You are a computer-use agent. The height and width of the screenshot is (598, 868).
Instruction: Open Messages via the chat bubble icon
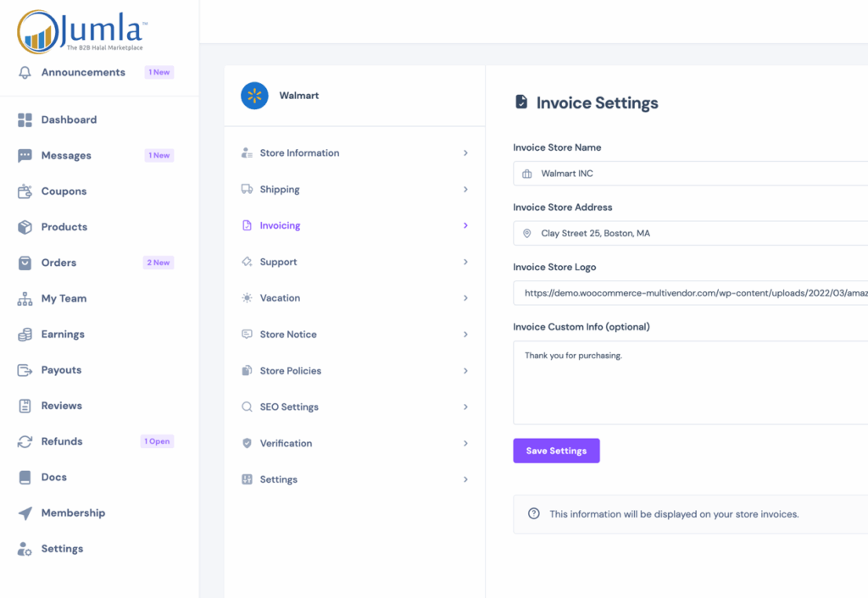(25, 156)
